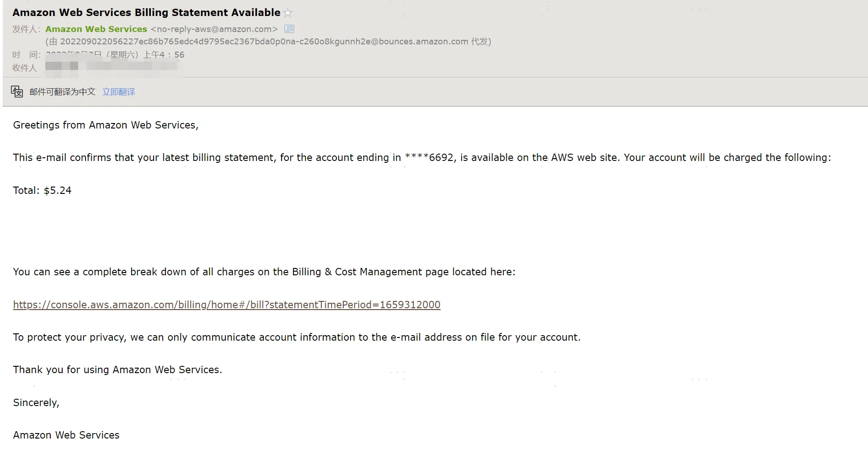This screenshot has width=868, height=455.
Task: Click the 收件人 recipient label
Action: coord(24,68)
